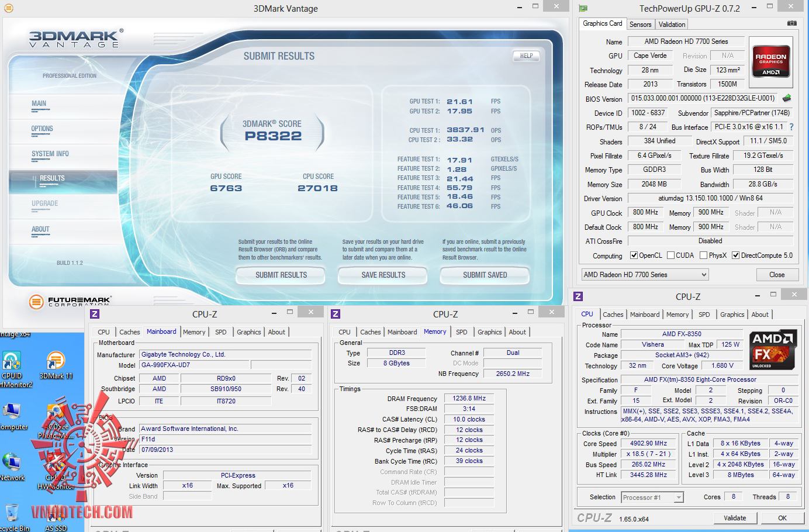Click the AMD FX Unlocked processor logo
Image resolution: width=809 pixels, height=532 pixels.
(x=772, y=350)
